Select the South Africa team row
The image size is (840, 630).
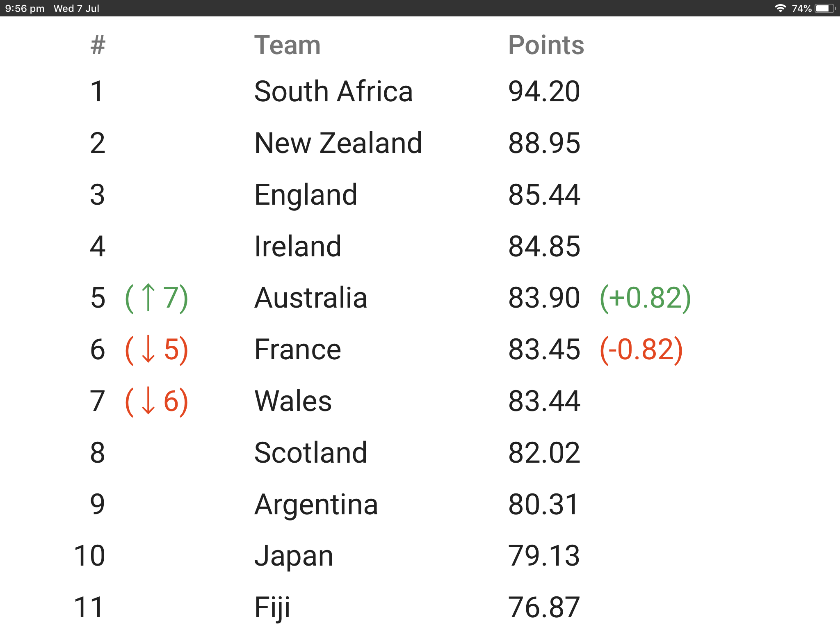point(333,91)
